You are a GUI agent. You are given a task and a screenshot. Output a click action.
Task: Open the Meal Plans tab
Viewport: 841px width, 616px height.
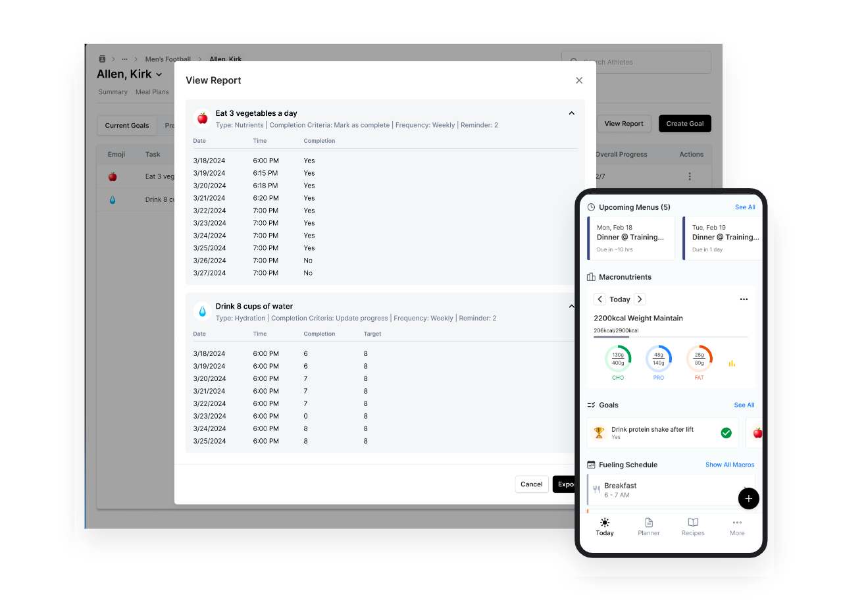pos(152,92)
